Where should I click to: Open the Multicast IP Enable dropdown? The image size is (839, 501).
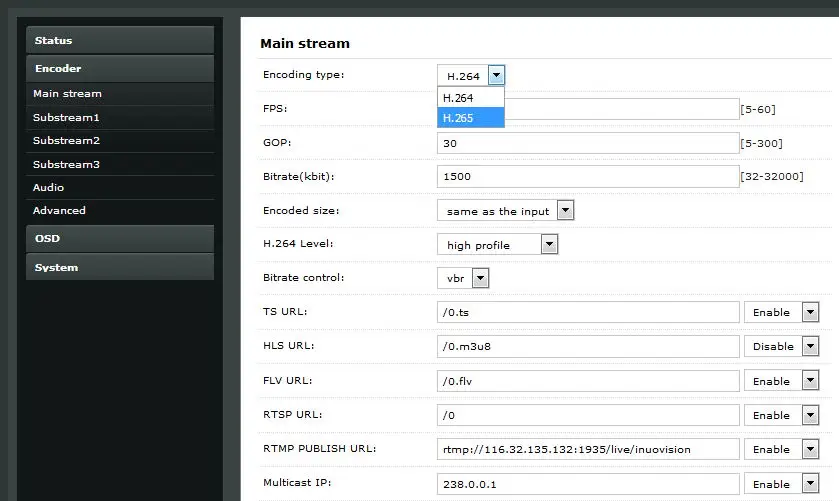(782, 484)
